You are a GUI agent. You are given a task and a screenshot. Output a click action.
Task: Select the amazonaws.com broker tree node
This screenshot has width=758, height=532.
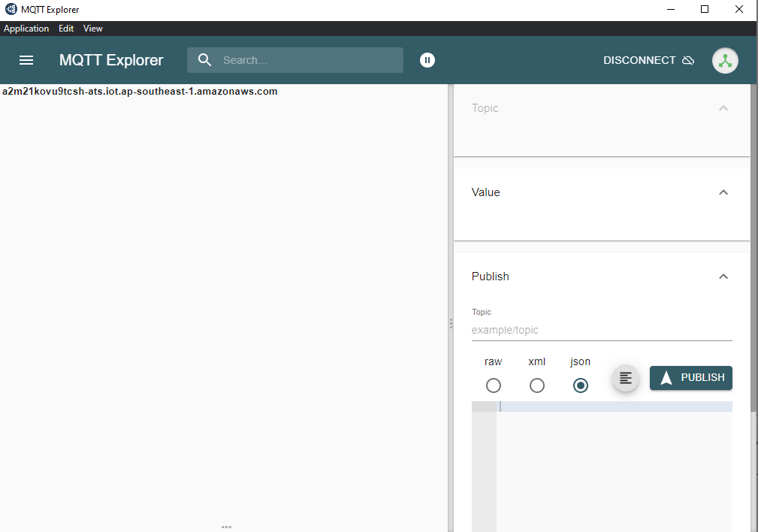point(140,92)
